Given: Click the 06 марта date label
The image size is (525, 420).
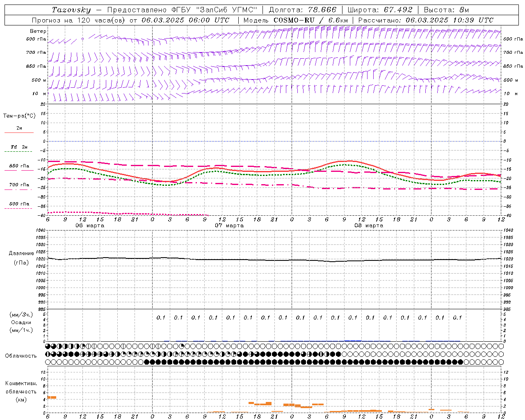Looking at the screenshot, I should tap(90, 226).
